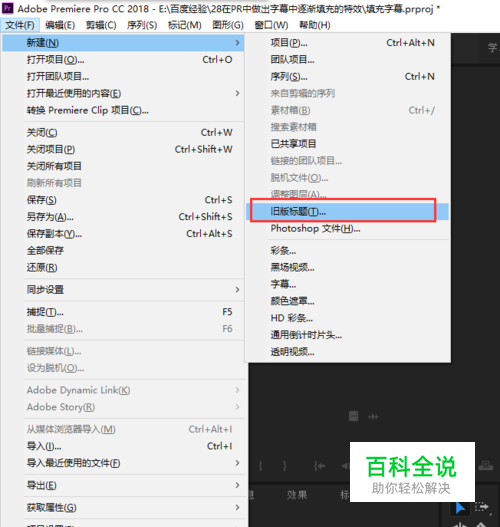Image resolution: width=500 pixels, height=527 pixels.
Task: Choose 全部保存 menu item
Action: point(123,250)
